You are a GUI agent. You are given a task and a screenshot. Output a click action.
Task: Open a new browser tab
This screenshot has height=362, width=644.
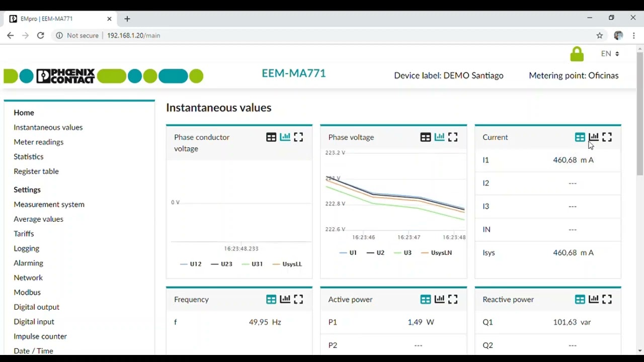[x=127, y=19]
